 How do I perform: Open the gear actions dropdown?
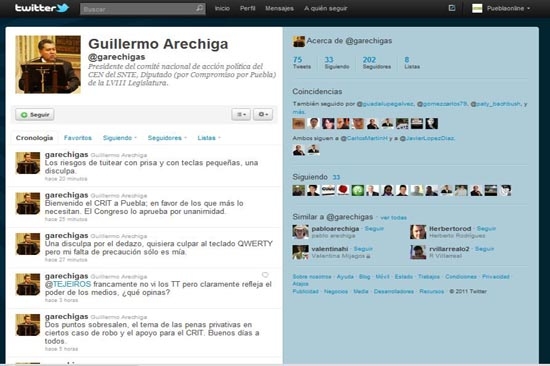(x=263, y=114)
